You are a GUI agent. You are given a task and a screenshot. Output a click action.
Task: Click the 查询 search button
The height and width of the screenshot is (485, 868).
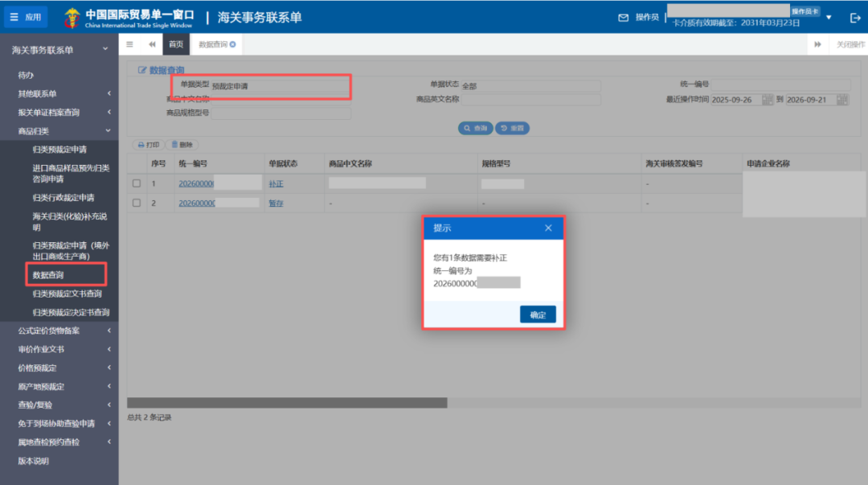(x=476, y=128)
